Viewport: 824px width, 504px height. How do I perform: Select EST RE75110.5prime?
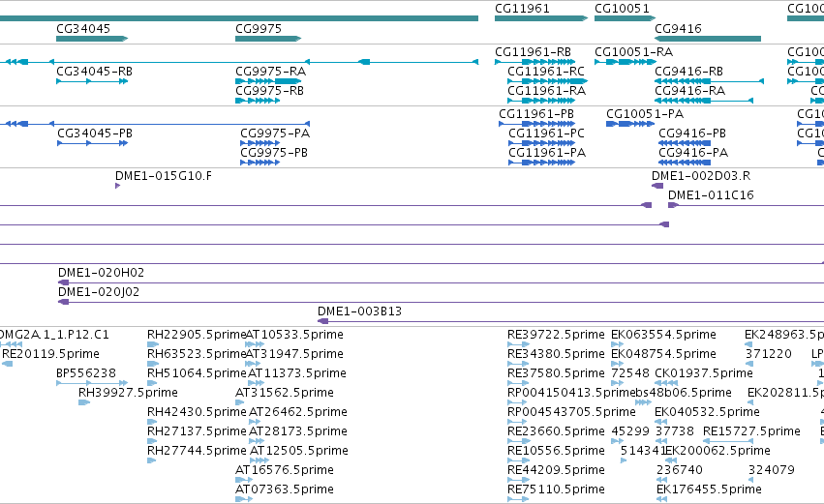point(518,500)
